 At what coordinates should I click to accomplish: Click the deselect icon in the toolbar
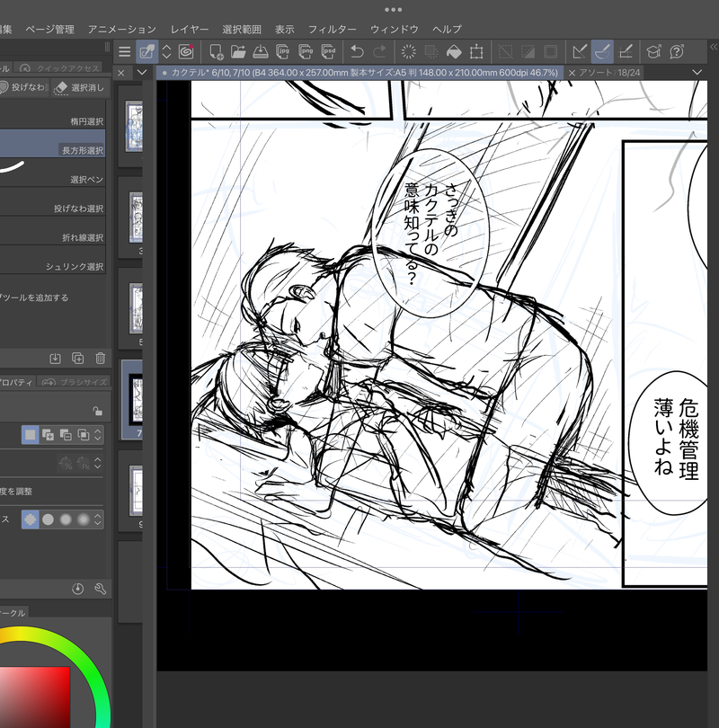[505, 51]
